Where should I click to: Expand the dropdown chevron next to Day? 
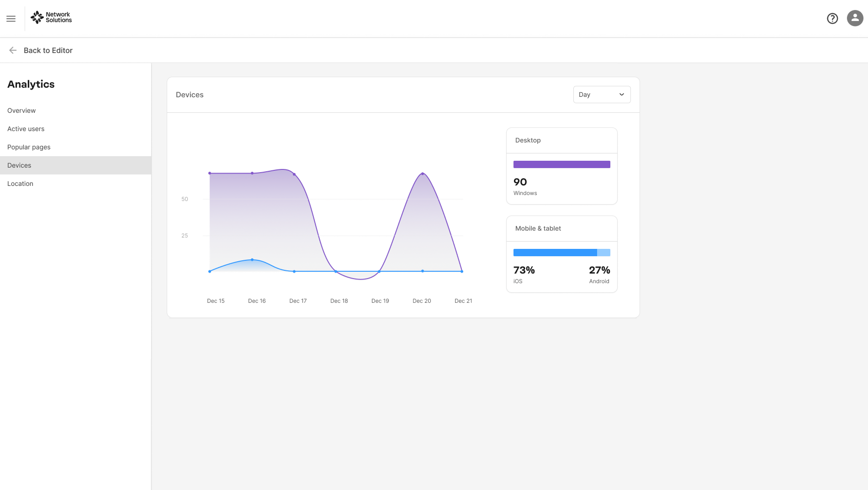click(x=621, y=95)
